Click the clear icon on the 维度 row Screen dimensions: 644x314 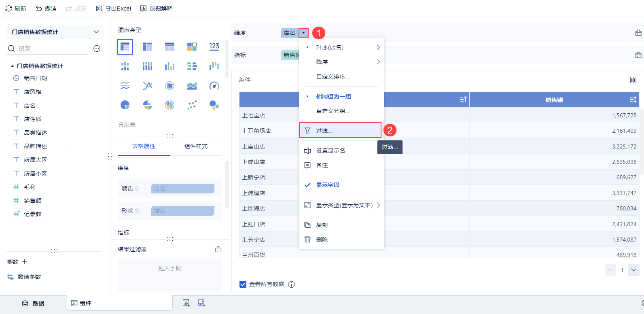pos(638,33)
